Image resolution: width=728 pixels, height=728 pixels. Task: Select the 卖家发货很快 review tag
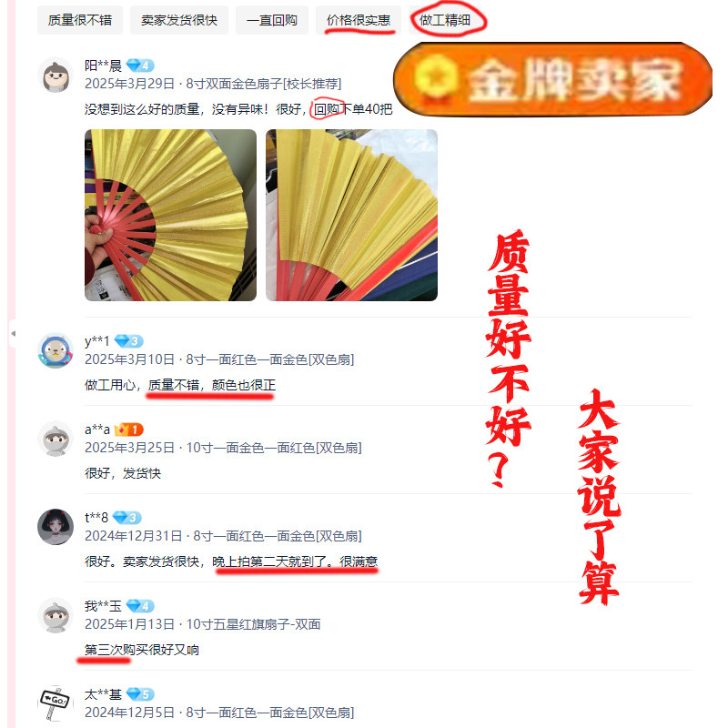tap(179, 20)
